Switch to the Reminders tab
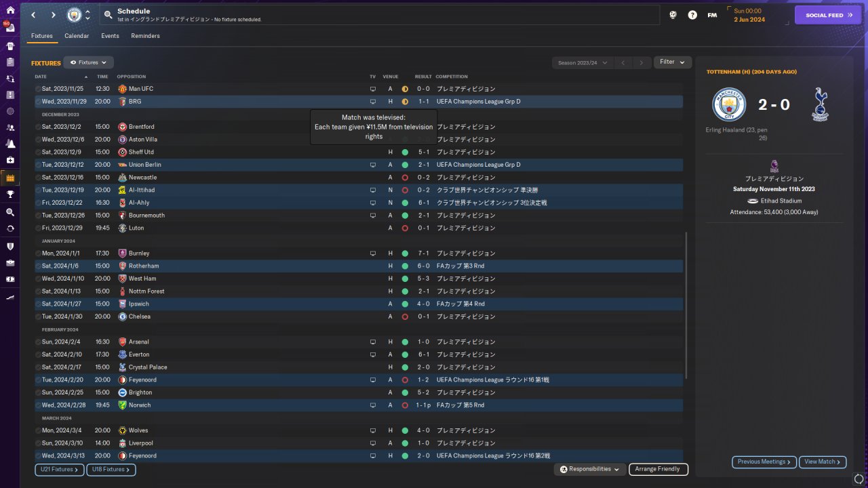 [x=146, y=36]
